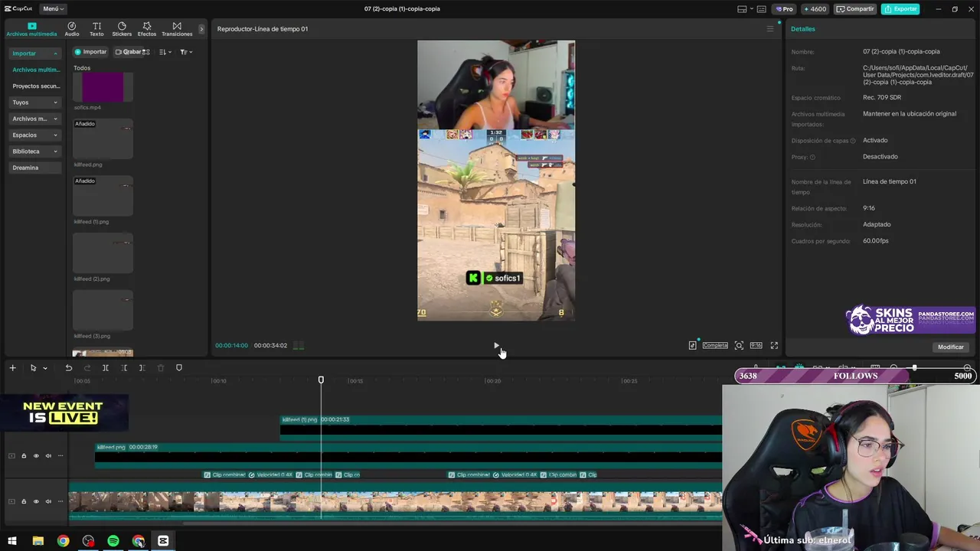Image resolution: width=980 pixels, height=551 pixels.
Task: Click the Exportar button
Action: [x=900, y=8]
